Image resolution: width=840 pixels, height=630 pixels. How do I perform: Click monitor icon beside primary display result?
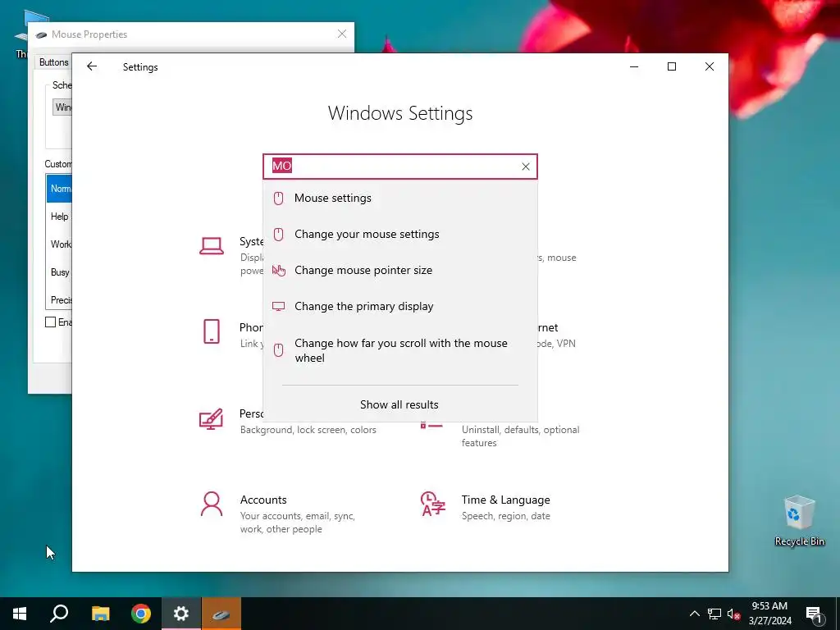pos(279,307)
